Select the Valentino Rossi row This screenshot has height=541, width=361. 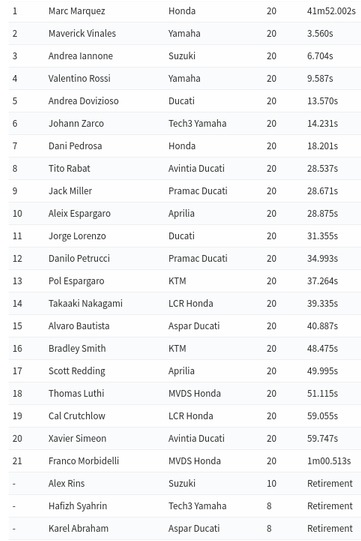(x=185, y=78)
